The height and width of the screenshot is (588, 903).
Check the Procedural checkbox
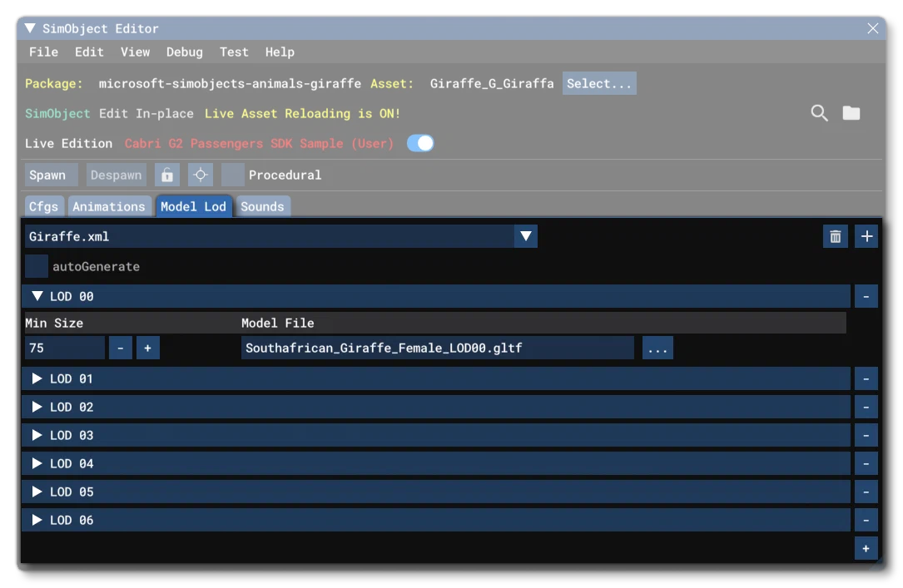233,175
